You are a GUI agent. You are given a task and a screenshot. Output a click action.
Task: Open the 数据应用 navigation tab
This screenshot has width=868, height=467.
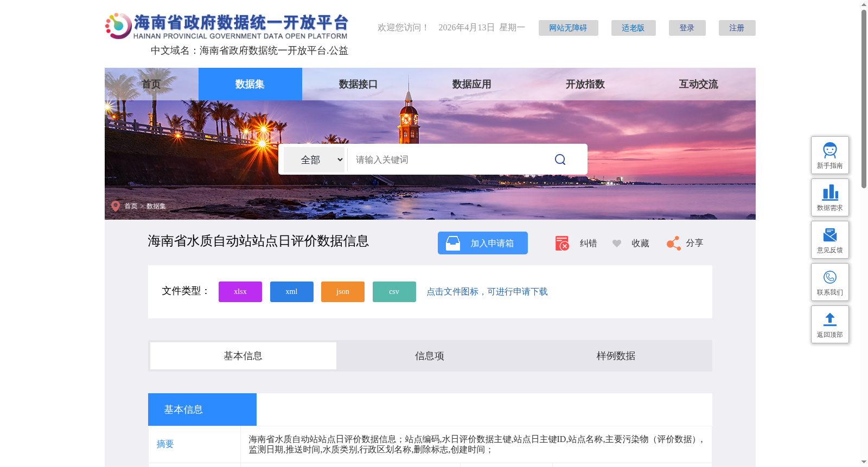pyautogui.click(x=471, y=84)
